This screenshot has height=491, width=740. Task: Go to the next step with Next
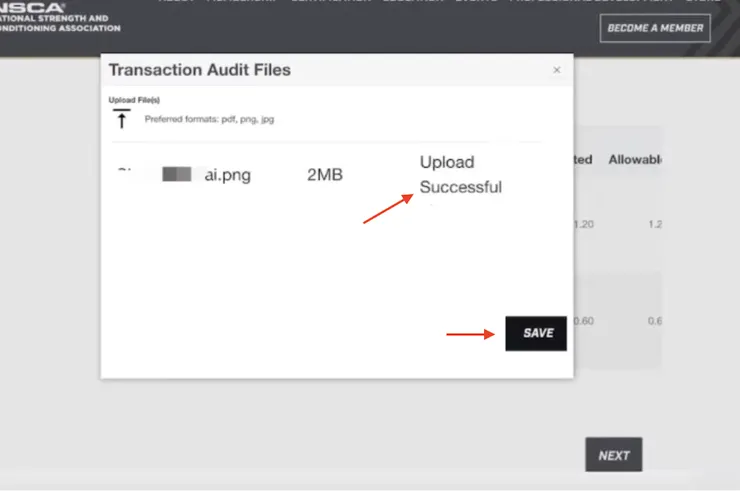pos(613,455)
